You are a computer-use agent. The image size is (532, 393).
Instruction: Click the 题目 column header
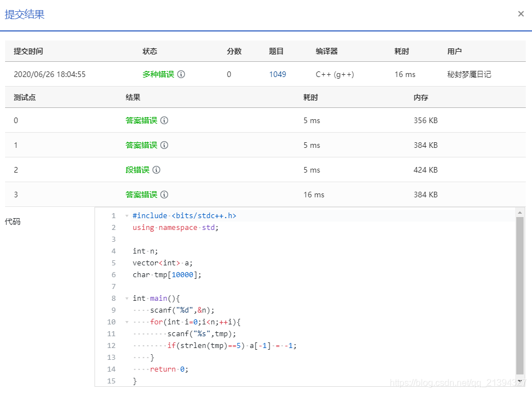pos(276,51)
